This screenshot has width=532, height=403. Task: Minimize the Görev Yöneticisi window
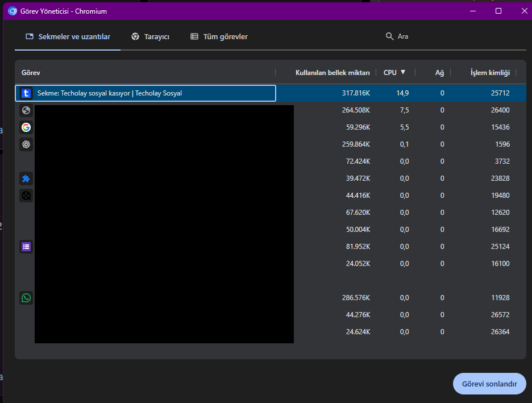click(x=473, y=11)
